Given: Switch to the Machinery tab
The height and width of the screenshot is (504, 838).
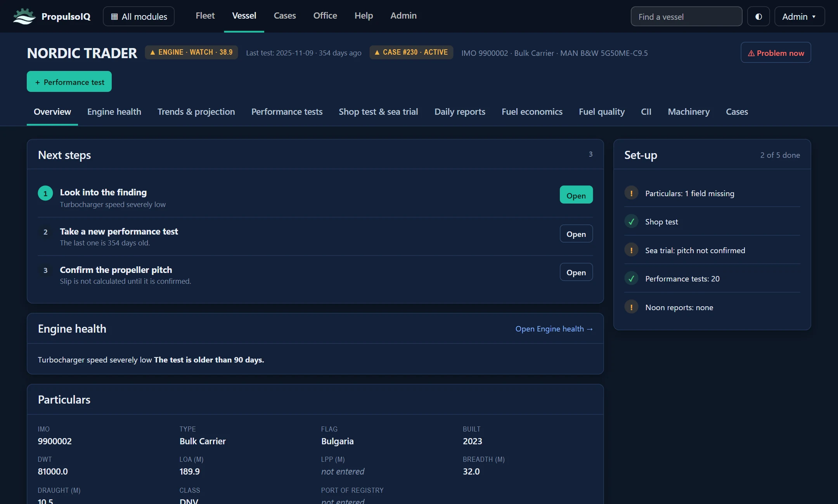Looking at the screenshot, I should pyautogui.click(x=689, y=112).
